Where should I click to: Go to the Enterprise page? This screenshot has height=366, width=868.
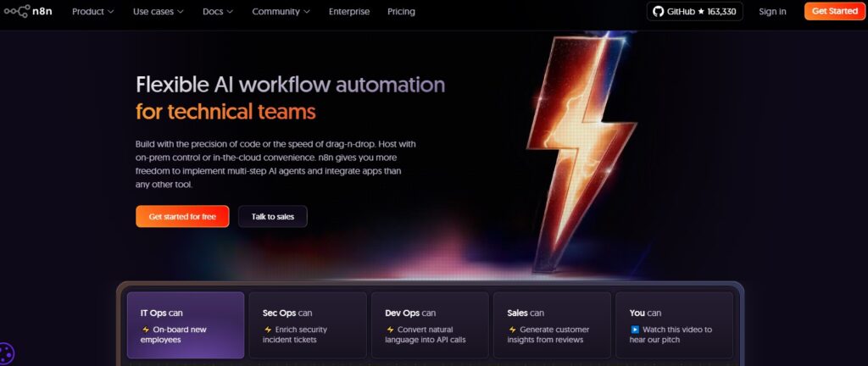[x=348, y=12]
